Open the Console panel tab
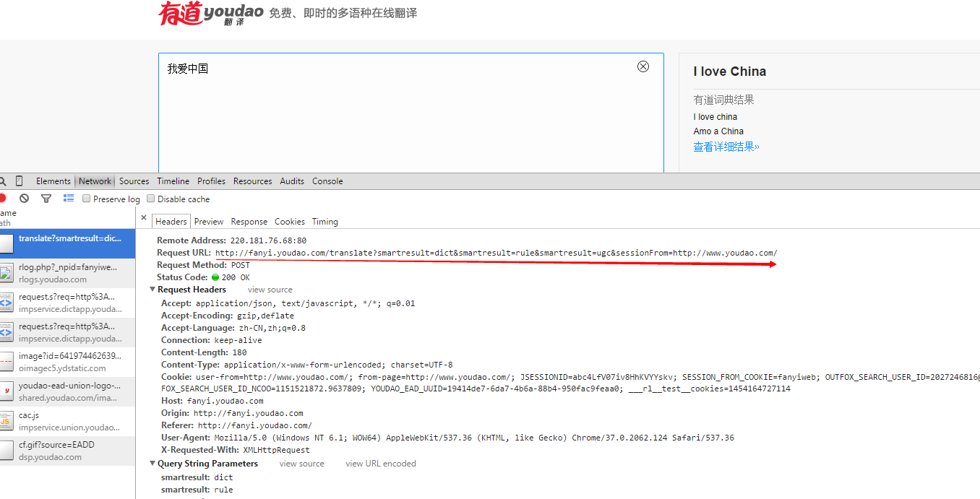980x499 pixels. coord(327,181)
